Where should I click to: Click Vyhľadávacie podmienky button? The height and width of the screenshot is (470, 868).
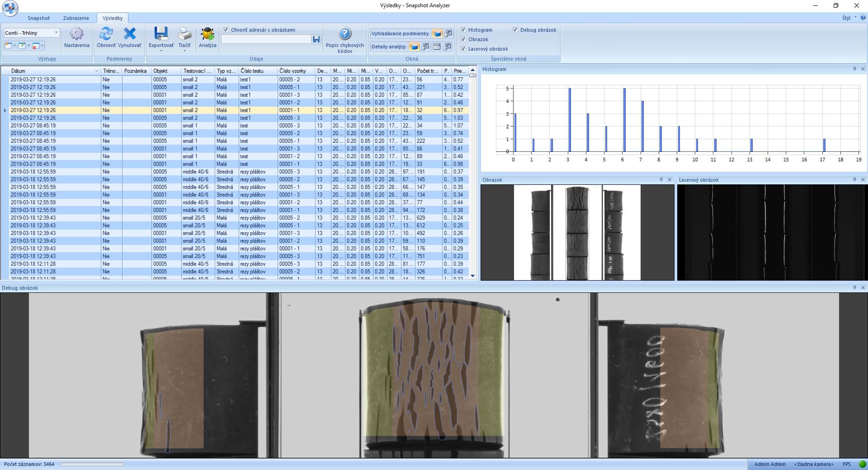(400, 33)
